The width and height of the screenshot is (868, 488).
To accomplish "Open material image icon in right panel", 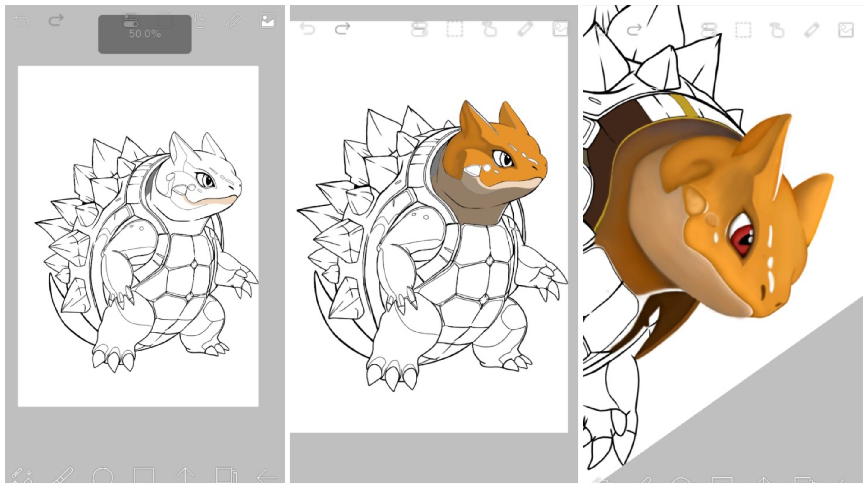I will point(846,30).
